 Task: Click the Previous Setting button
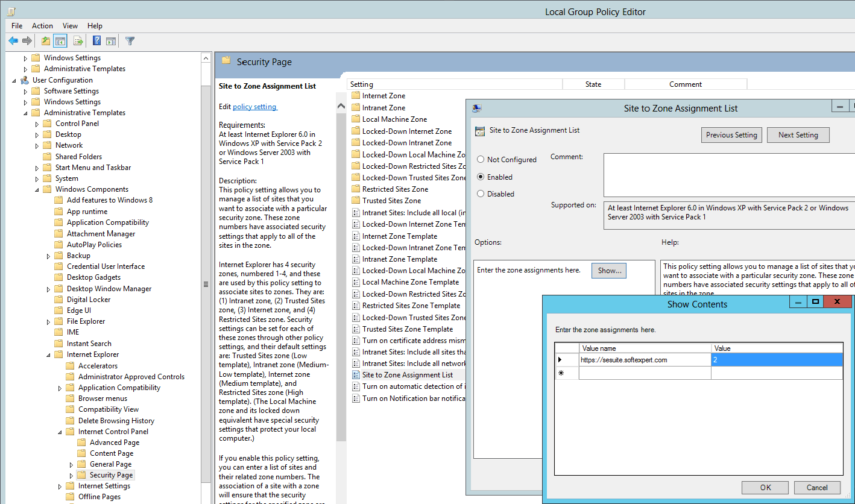tap(731, 134)
